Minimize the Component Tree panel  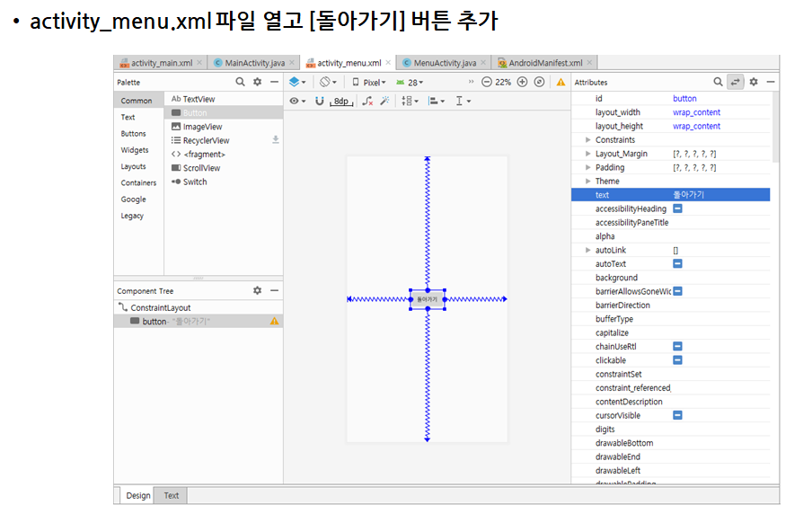pos(274,290)
